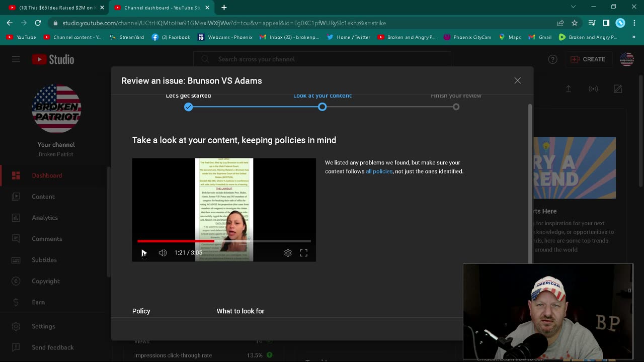644x362 pixels.
Task: Play the video under review
Action: coord(144,253)
